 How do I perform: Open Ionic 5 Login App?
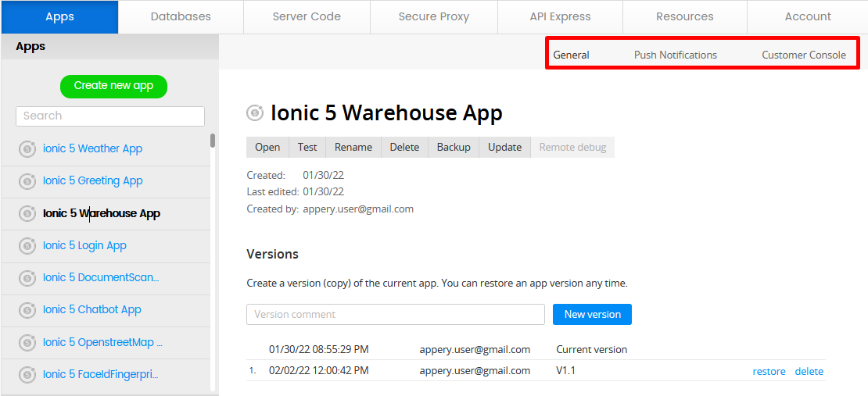(x=84, y=245)
